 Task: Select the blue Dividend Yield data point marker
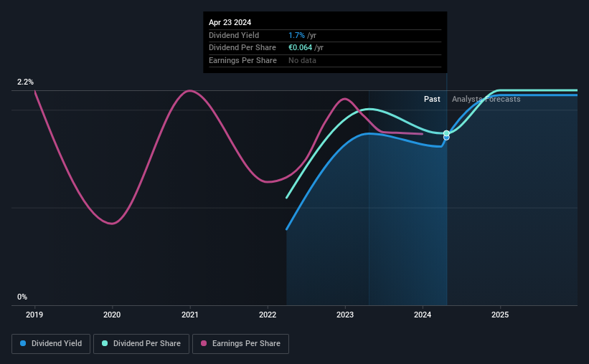tap(446, 138)
